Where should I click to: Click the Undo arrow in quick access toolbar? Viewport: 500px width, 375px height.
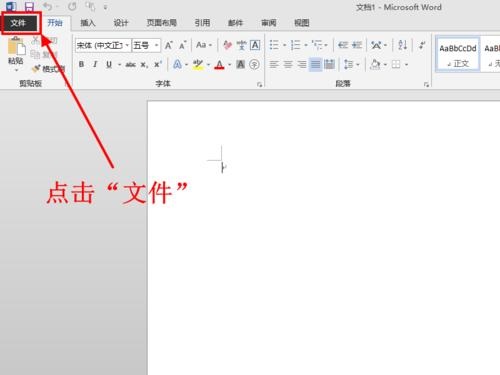48,6
